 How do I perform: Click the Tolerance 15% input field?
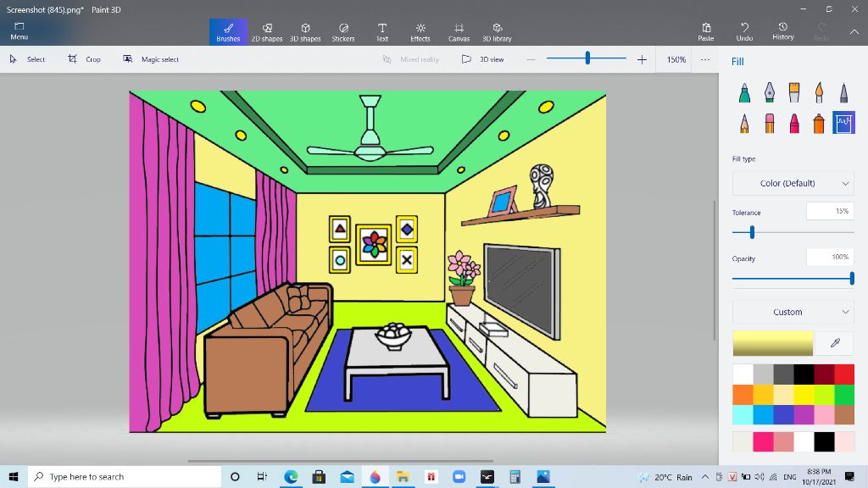click(x=830, y=211)
